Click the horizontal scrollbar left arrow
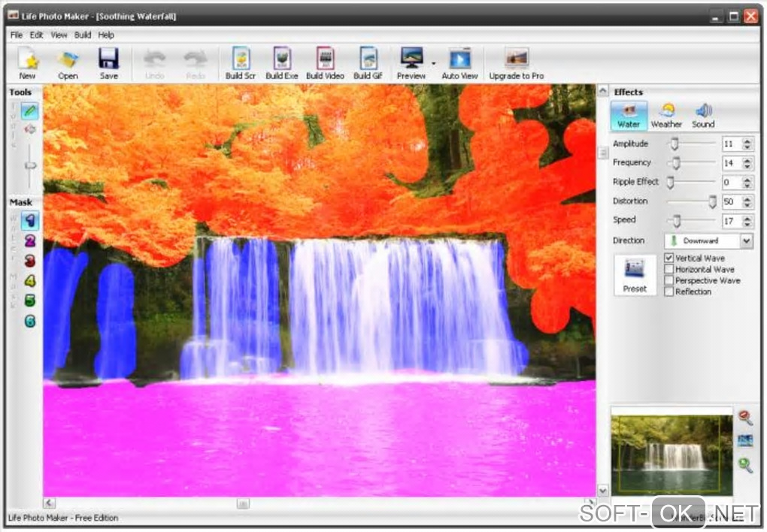Viewport: 767px width, 532px height. 49,503
